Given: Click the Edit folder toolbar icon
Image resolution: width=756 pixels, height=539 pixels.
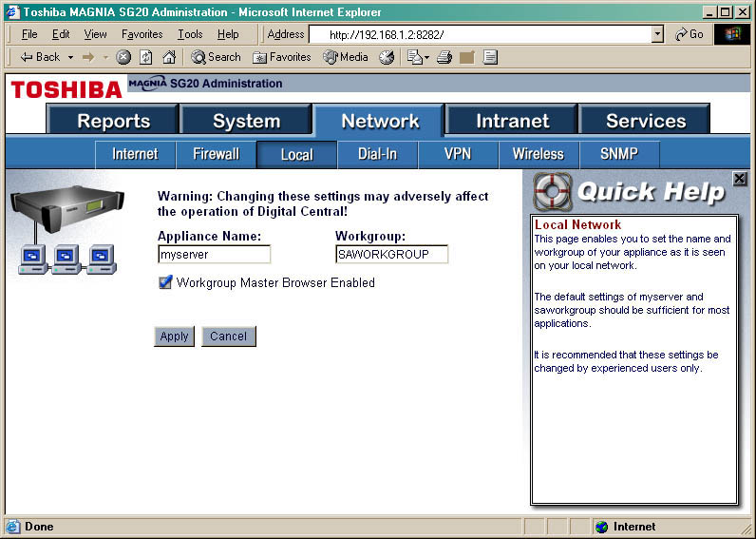Looking at the screenshot, I should click(x=466, y=57).
